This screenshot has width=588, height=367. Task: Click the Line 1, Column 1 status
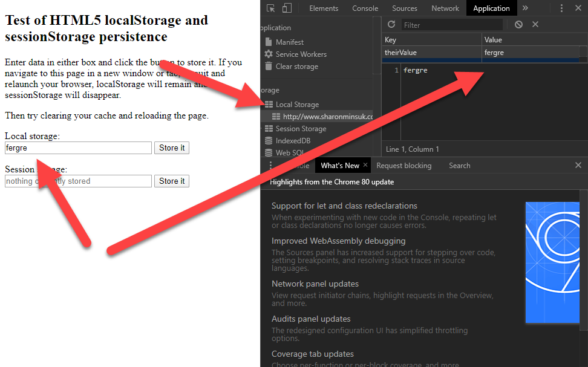[x=412, y=149]
